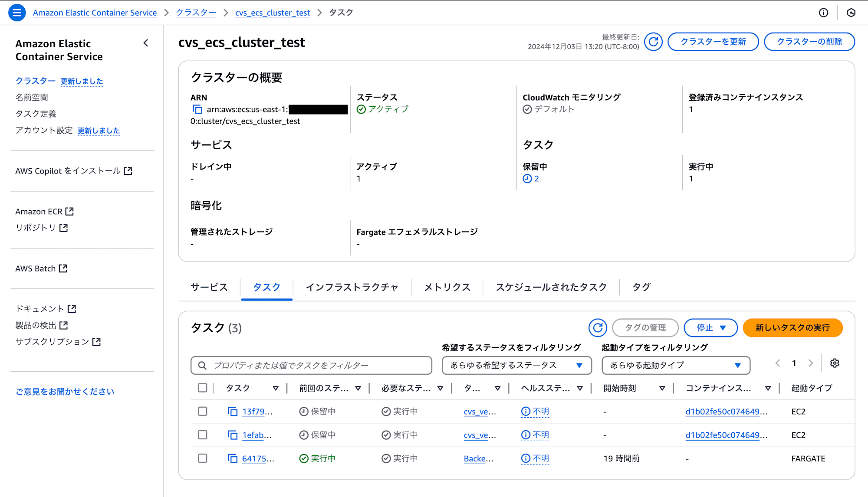Refresh the cluster page with circular arrow
868x497 pixels.
pos(653,42)
